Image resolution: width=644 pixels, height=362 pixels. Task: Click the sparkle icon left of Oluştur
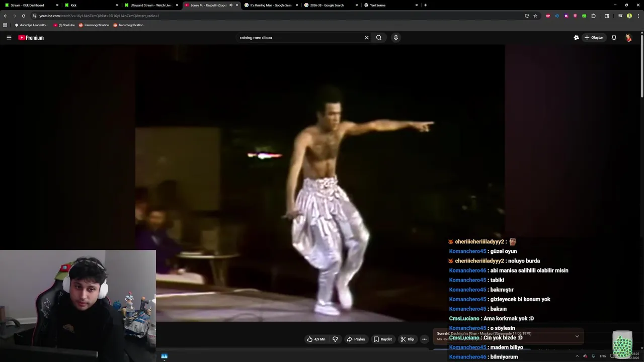pyautogui.click(x=577, y=38)
